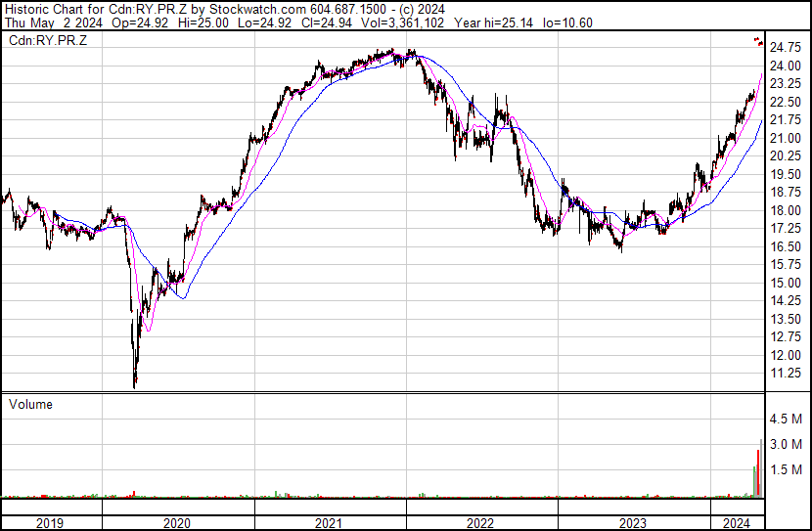This screenshot has height=531, width=812.
Task: Click the 12.75 price axis label
Action: coord(786,337)
